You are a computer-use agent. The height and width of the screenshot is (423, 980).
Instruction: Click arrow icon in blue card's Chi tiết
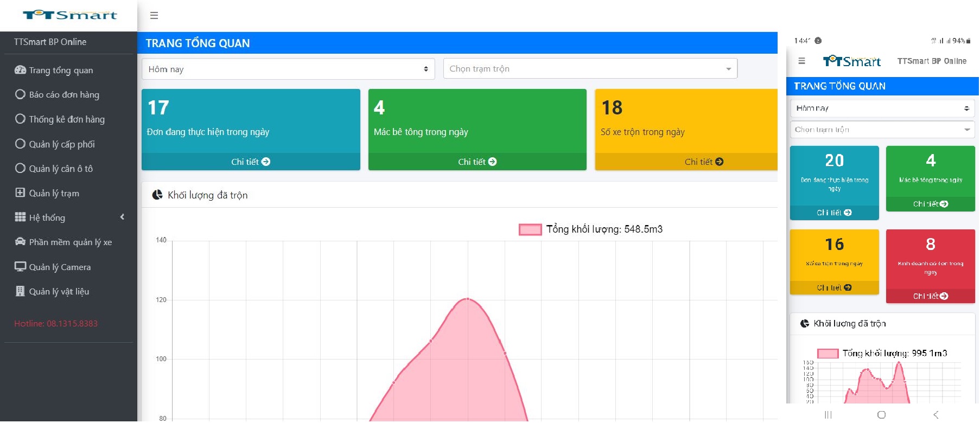(x=266, y=162)
